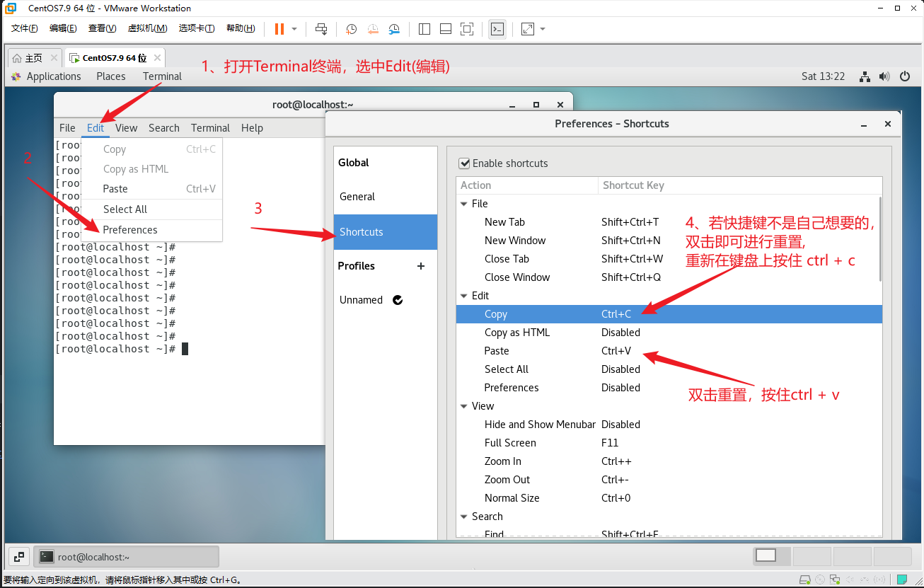Click the power icon in GNOME top bar

[905, 76]
